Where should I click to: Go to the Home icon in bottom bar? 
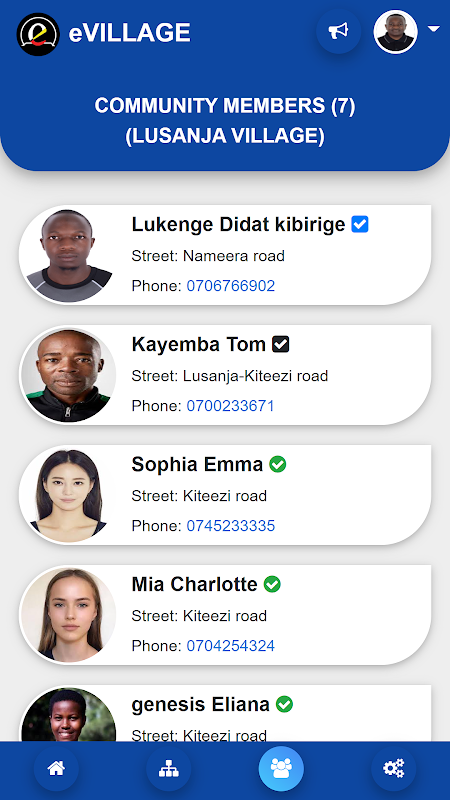pos(56,768)
